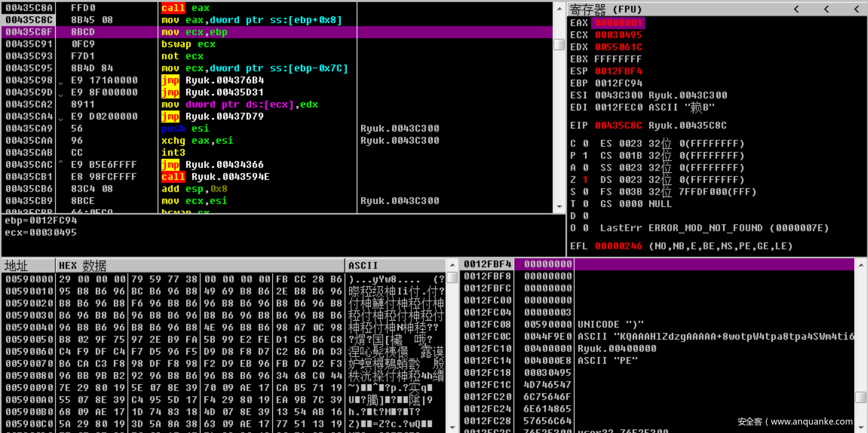868x433 pixels.
Task: Select stack row 0012FC08 with UNICODE comment
Action: click(657, 324)
